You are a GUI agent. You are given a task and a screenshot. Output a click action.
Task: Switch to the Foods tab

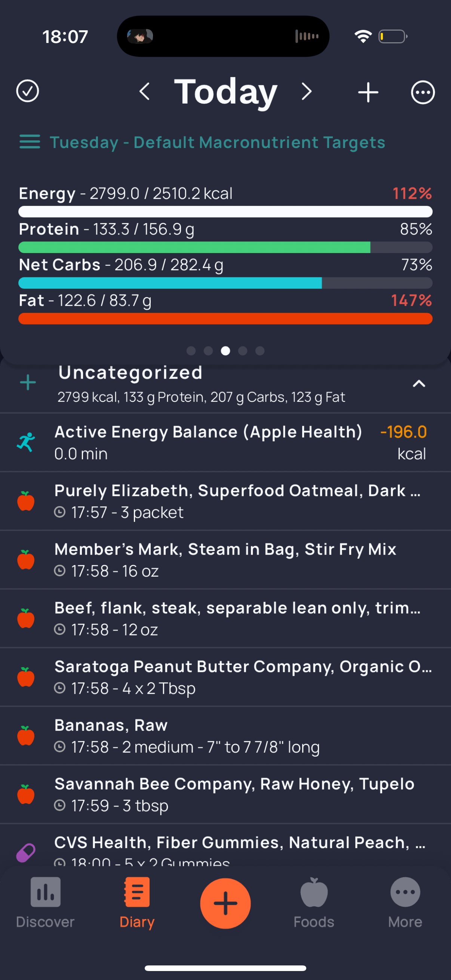(314, 902)
